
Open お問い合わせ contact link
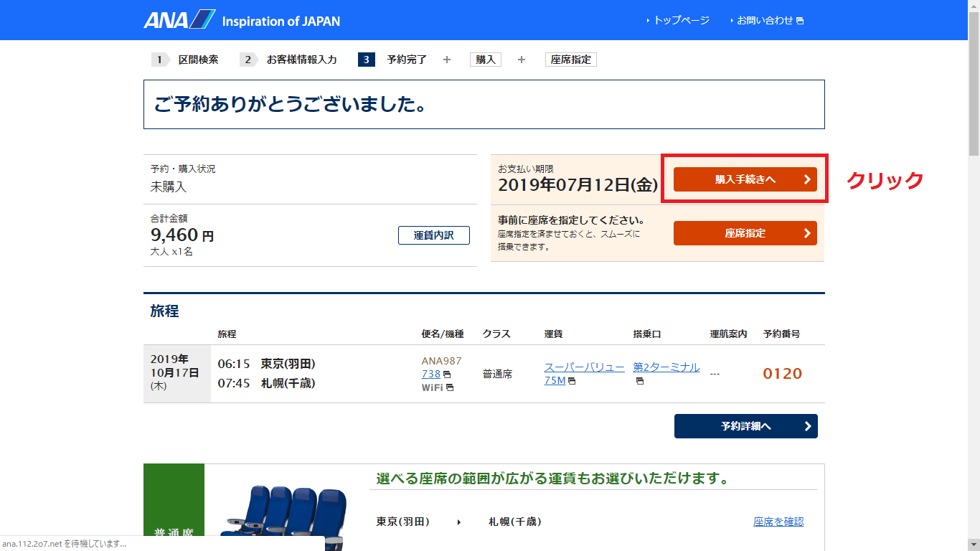[x=765, y=20]
